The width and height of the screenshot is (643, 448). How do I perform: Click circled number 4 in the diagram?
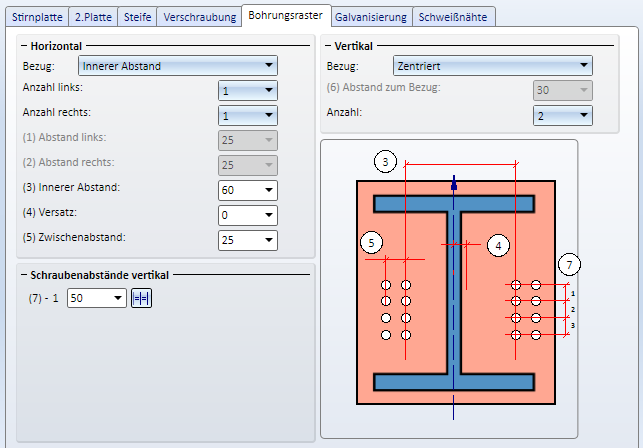(499, 244)
